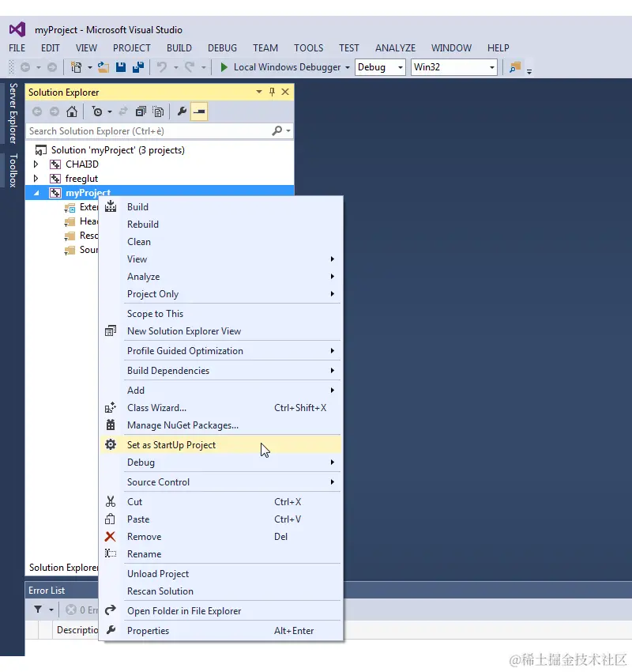Click the Solution Explorer bottom tab

click(63, 568)
